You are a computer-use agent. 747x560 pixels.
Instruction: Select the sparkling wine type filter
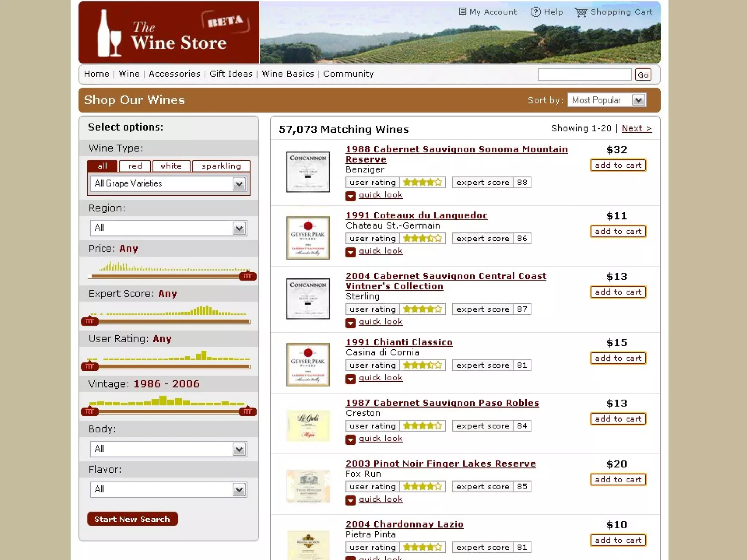coord(221,166)
